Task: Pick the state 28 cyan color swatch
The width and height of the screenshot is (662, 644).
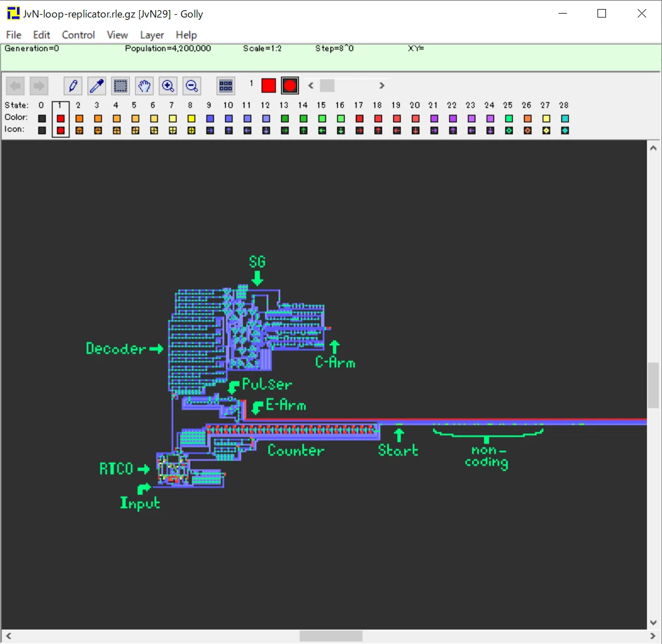Action: tap(565, 119)
